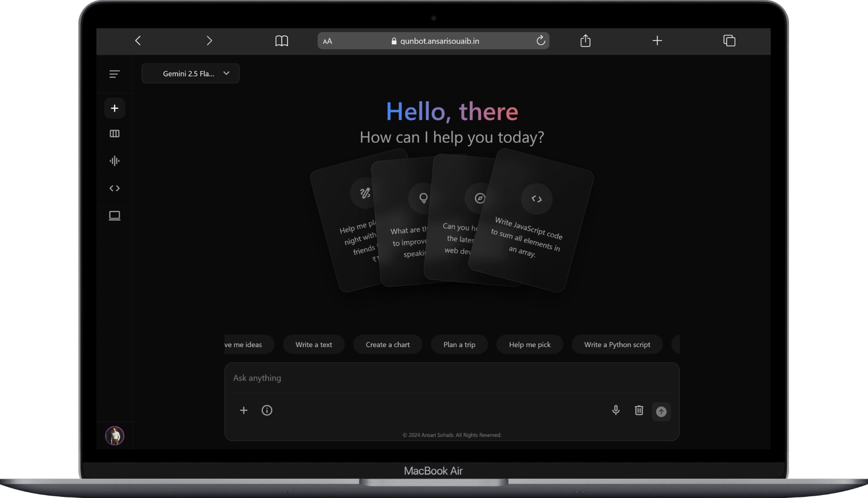Click the 'Hello, there' heading
Image resolution: width=868 pixels, height=498 pixels.
(452, 111)
